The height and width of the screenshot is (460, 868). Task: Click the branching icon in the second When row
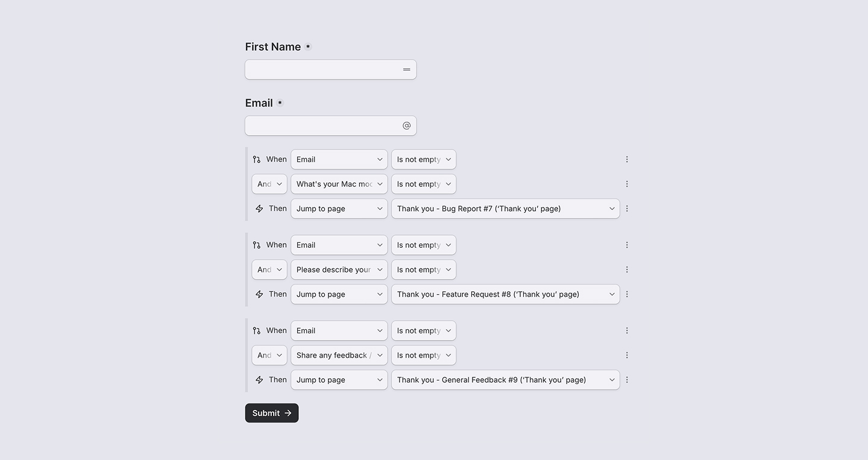257,245
